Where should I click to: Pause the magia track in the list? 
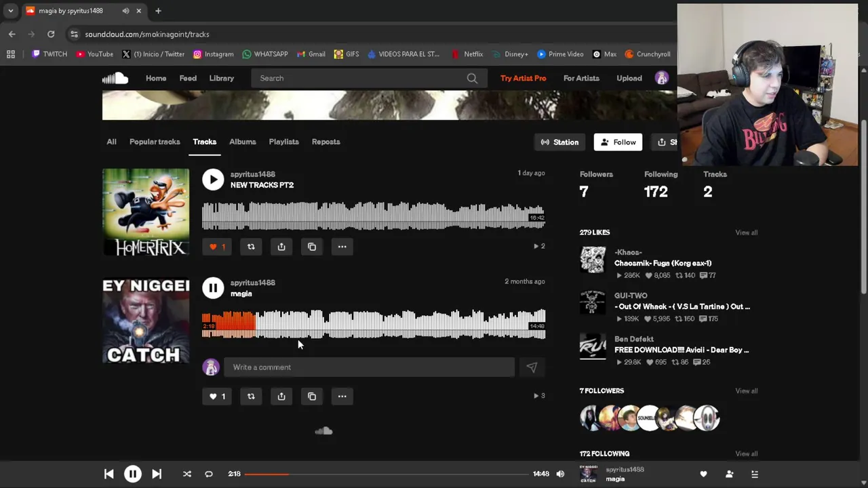(213, 288)
